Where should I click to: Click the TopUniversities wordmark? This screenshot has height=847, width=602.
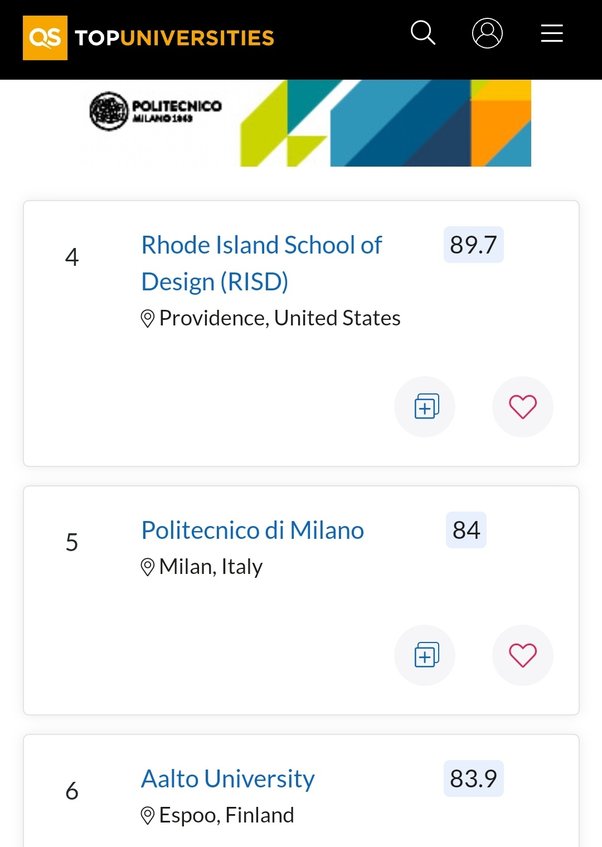pos(174,38)
